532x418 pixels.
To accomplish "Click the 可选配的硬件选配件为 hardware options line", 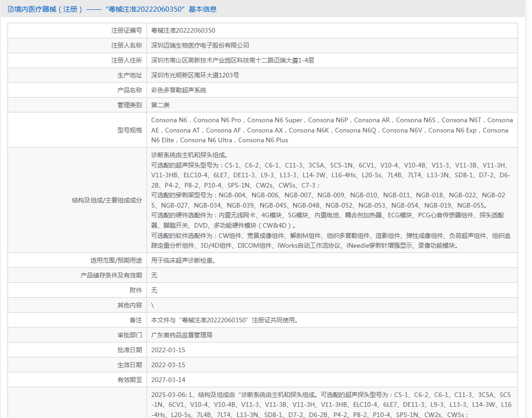I will (328, 220).
